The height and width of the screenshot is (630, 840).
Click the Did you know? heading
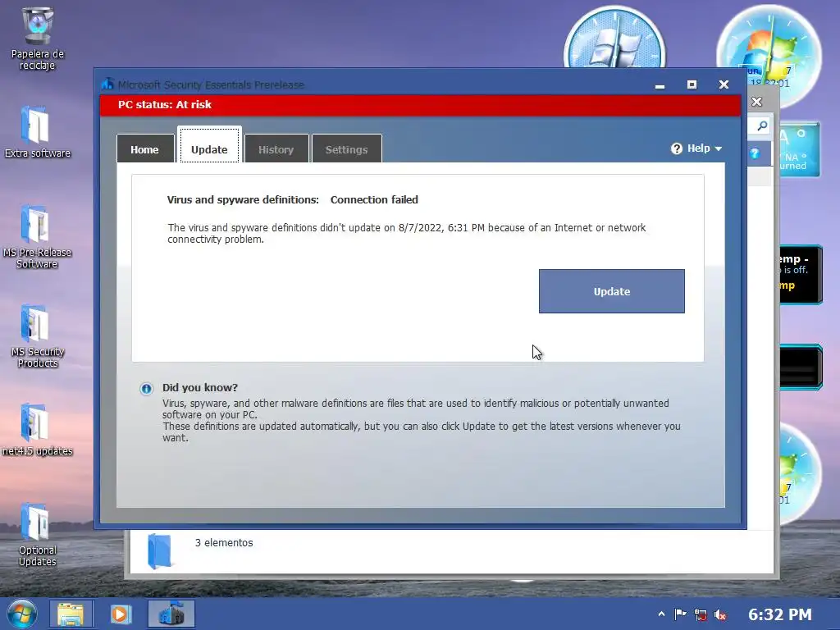point(200,387)
